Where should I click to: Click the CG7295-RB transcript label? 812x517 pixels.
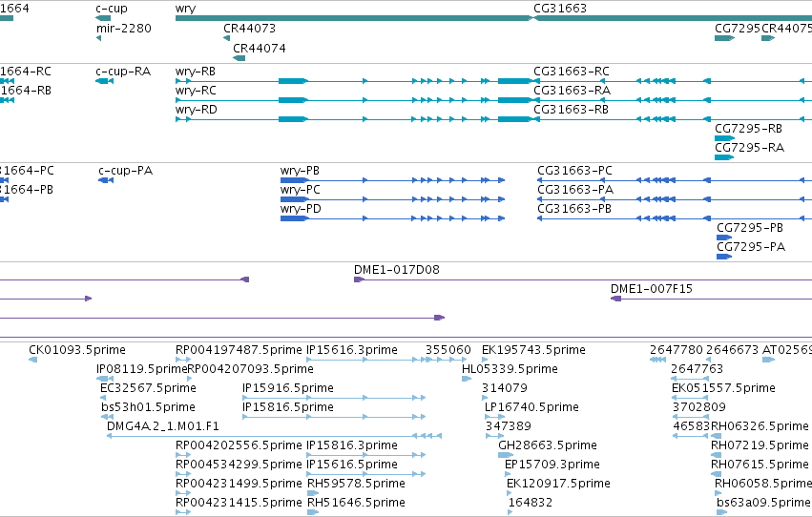(748, 129)
